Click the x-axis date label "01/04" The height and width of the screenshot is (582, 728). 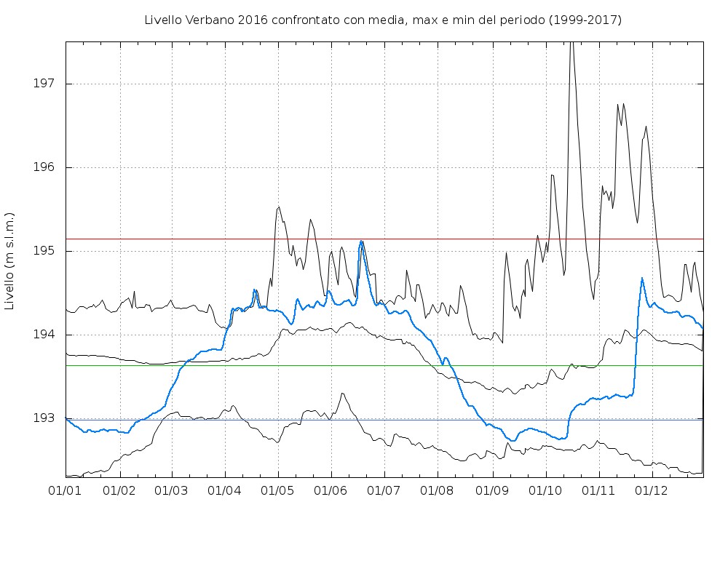click(225, 490)
